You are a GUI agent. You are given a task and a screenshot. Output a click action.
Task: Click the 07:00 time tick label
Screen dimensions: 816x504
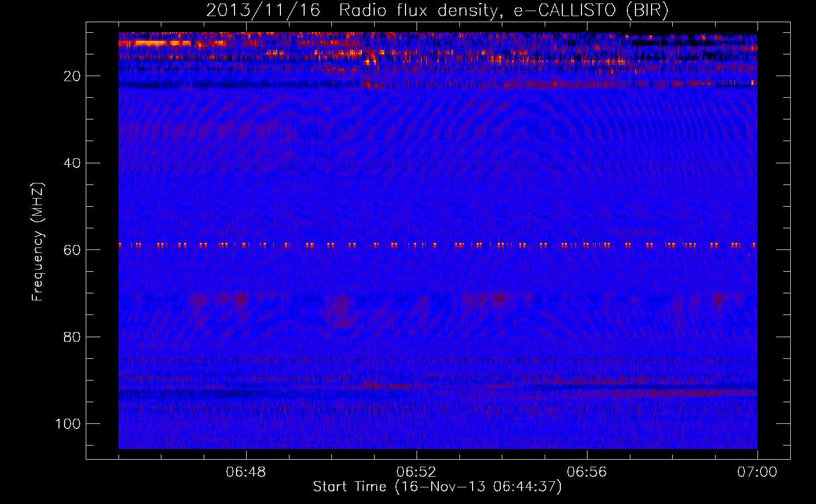757,472
